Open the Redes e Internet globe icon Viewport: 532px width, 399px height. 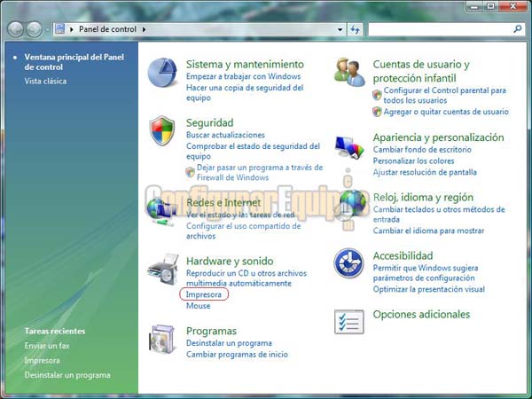[161, 213]
